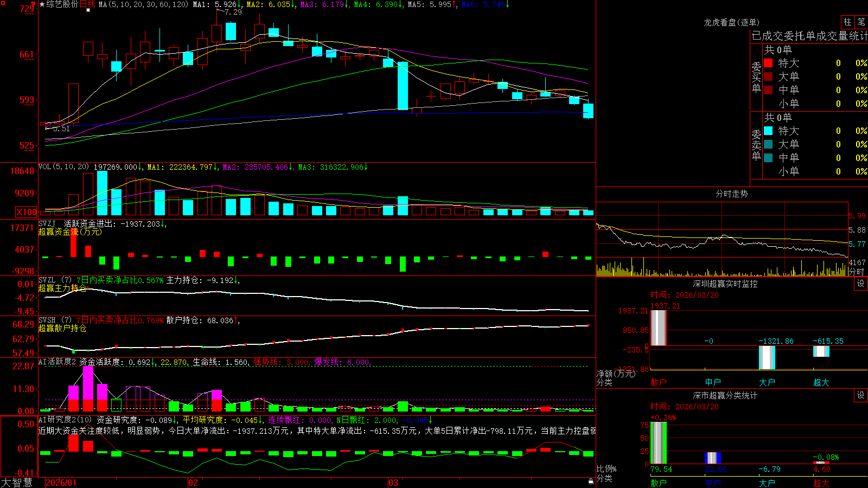Click 超大 category in 深圳超赢实时监控 chart
The height and width of the screenshot is (488, 868).
tap(821, 382)
